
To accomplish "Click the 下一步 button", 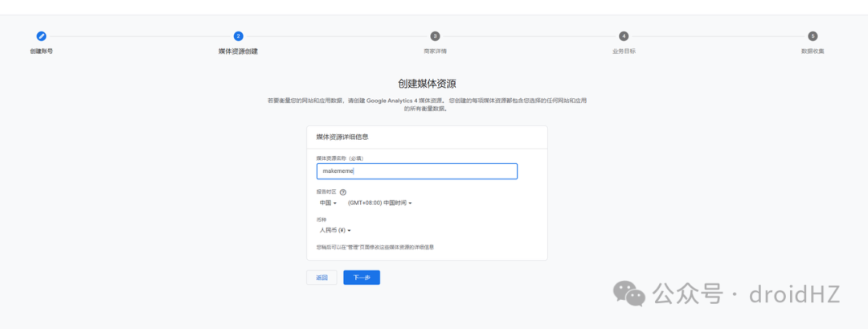I will (362, 278).
